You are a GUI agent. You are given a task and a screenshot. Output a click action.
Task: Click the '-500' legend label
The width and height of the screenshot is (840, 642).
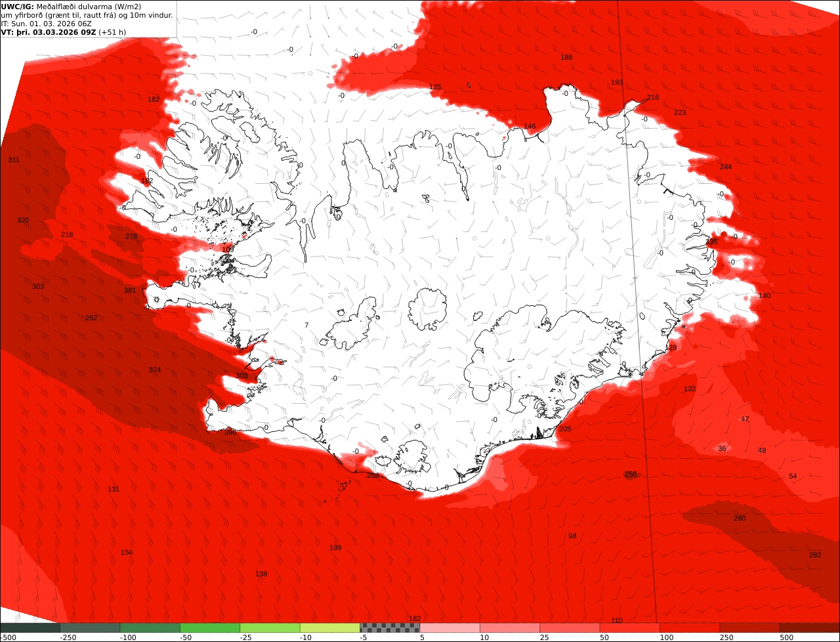[x=8, y=637]
